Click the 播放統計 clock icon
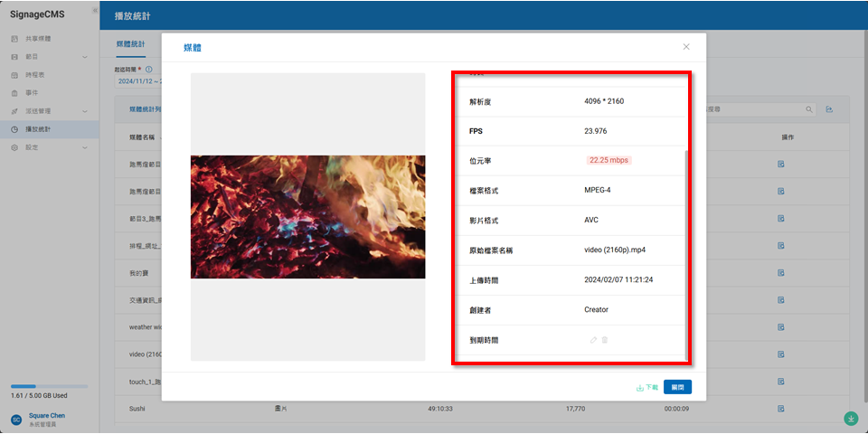Image resolution: width=868 pixels, height=434 pixels. 14,129
